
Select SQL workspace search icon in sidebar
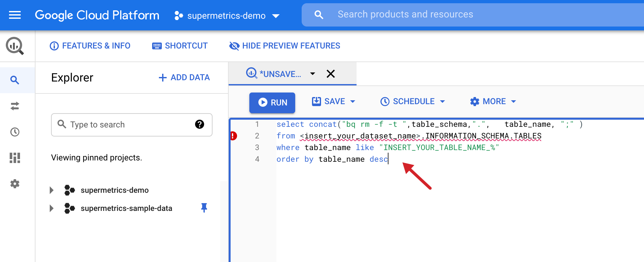coord(15,80)
